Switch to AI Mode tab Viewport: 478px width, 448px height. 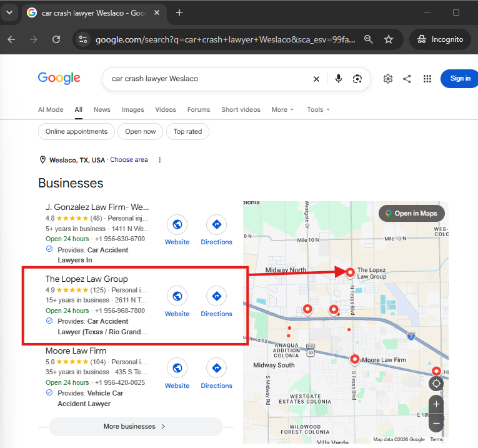click(51, 110)
